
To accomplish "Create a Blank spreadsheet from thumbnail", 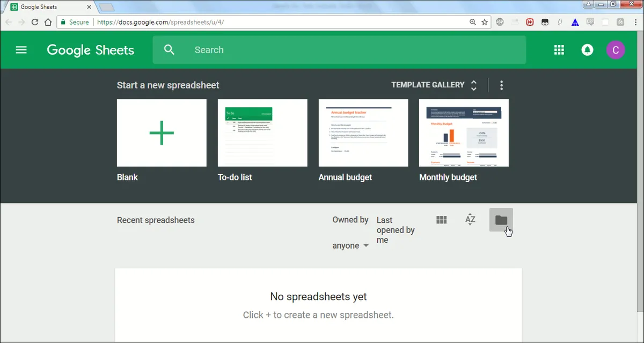I will [162, 133].
